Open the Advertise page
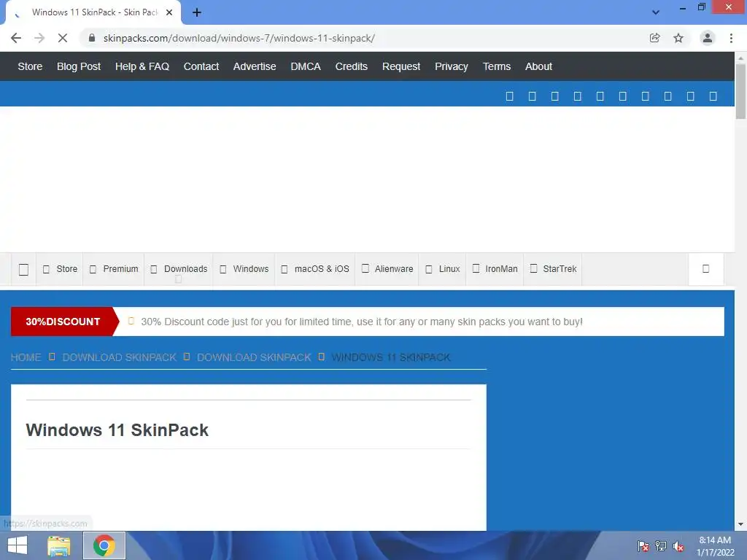Viewport: 747px width, 560px height. coord(255,66)
